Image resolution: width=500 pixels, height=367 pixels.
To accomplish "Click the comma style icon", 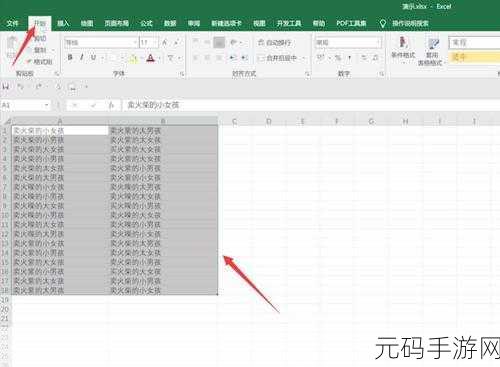I will tap(350, 58).
